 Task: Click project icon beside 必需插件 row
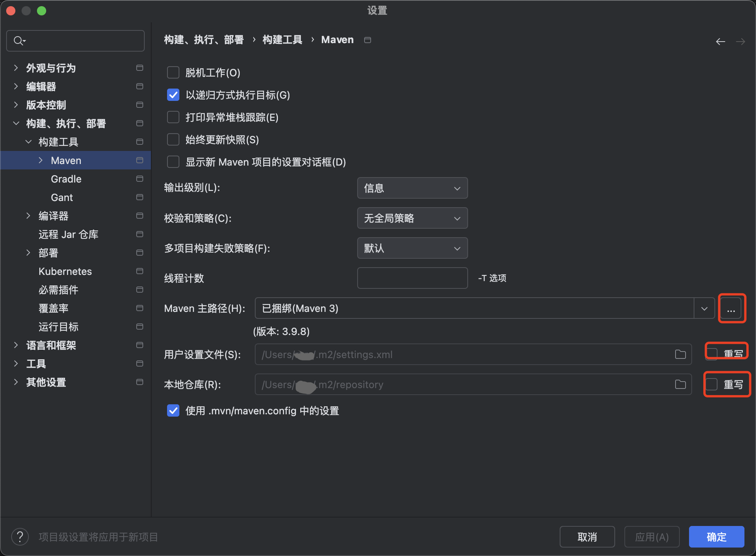point(140,290)
